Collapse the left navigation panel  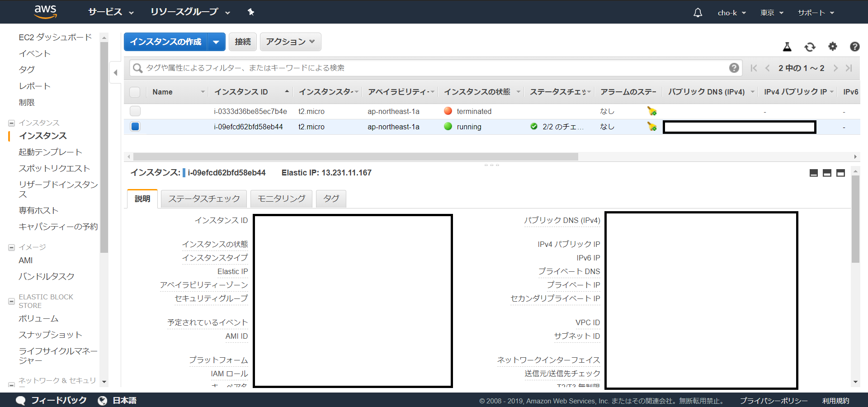[x=115, y=72]
